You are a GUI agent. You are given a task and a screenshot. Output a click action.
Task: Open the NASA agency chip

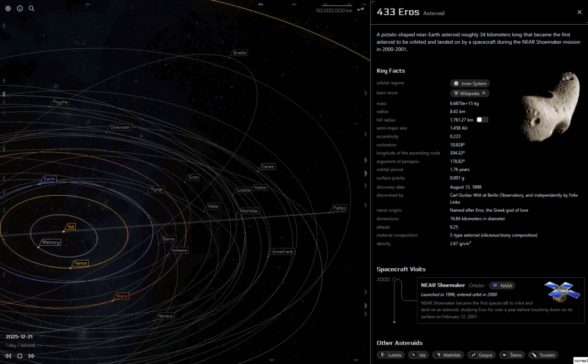point(502,286)
